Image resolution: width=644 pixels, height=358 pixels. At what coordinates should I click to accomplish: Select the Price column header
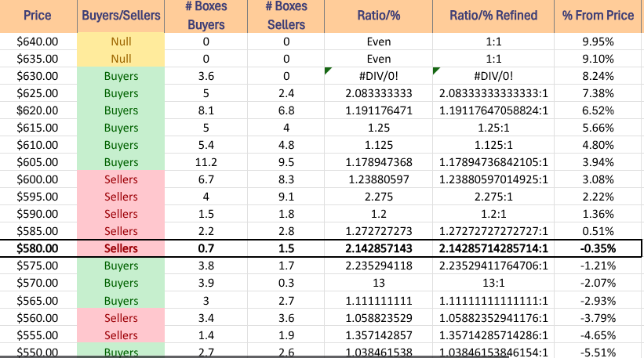click(38, 16)
